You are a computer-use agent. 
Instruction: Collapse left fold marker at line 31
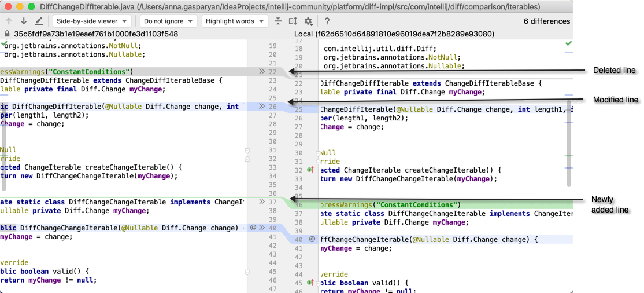(247, 151)
